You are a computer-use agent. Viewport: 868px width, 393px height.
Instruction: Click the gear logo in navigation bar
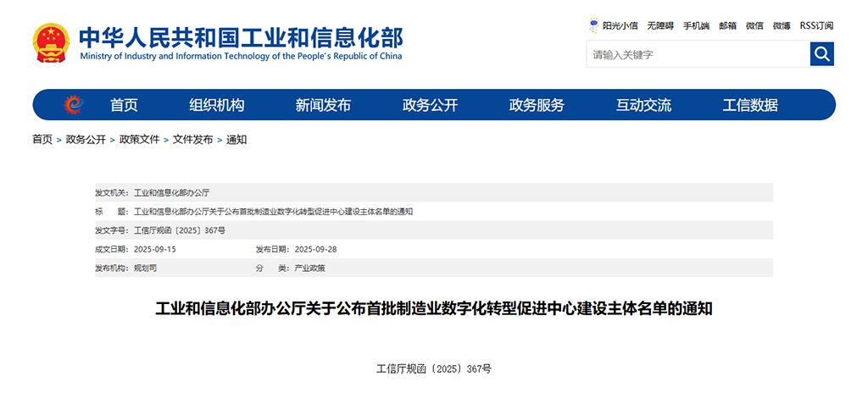[x=74, y=105]
